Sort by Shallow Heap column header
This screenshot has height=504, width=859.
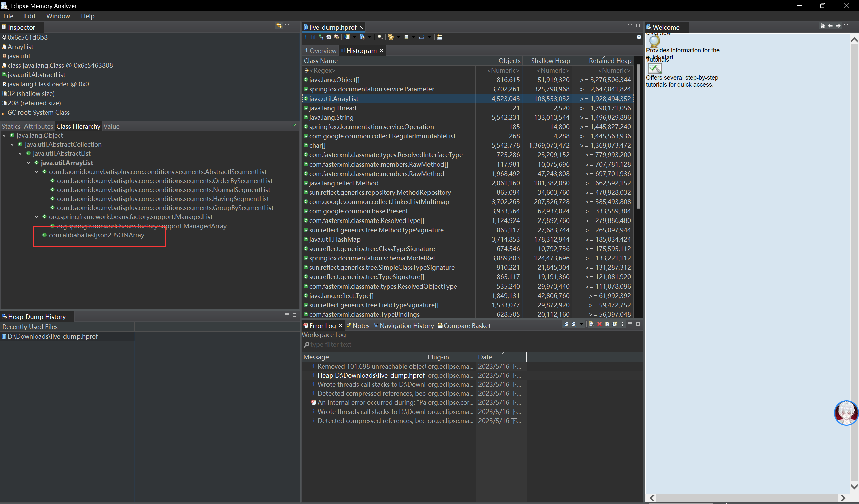[x=550, y=61]
